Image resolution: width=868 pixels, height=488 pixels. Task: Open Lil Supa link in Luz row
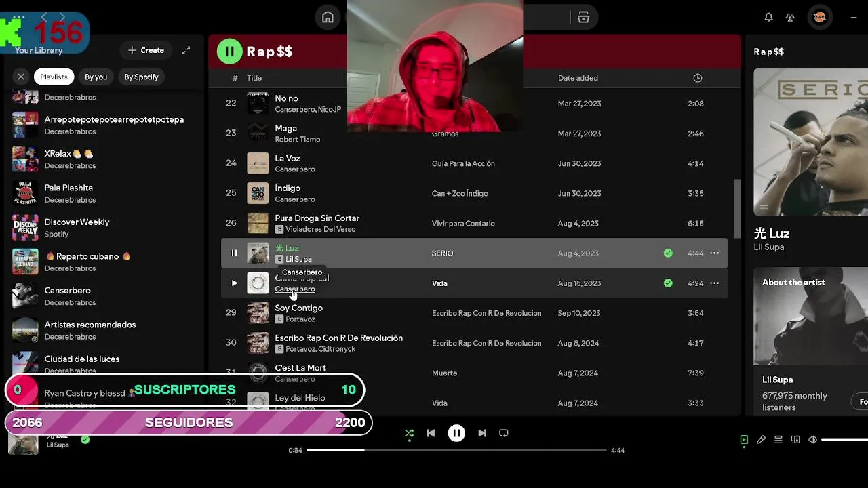pos(298,259)
